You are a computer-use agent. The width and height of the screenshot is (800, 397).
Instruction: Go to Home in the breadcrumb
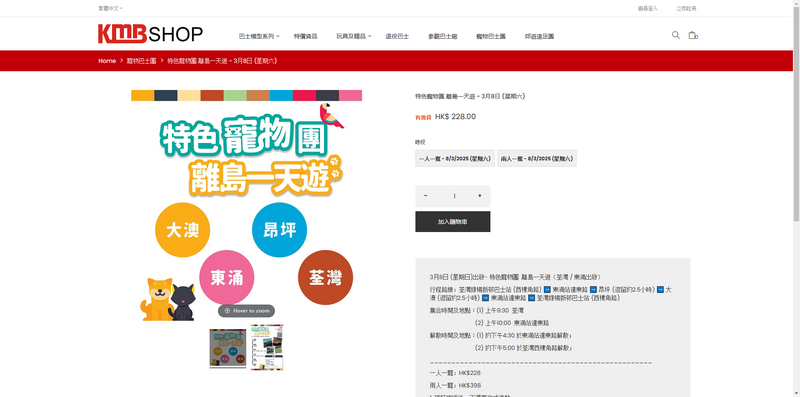(107, 61)
